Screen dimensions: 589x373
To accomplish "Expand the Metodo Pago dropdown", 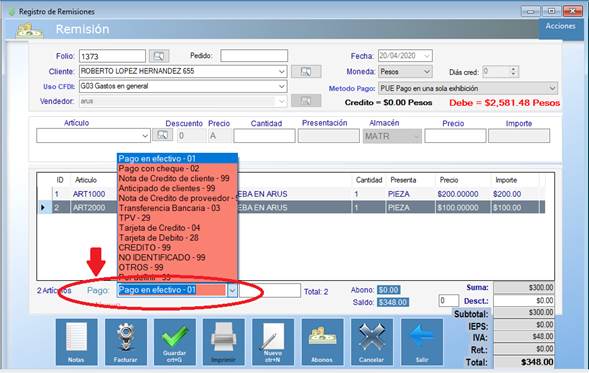I will 552,88.
